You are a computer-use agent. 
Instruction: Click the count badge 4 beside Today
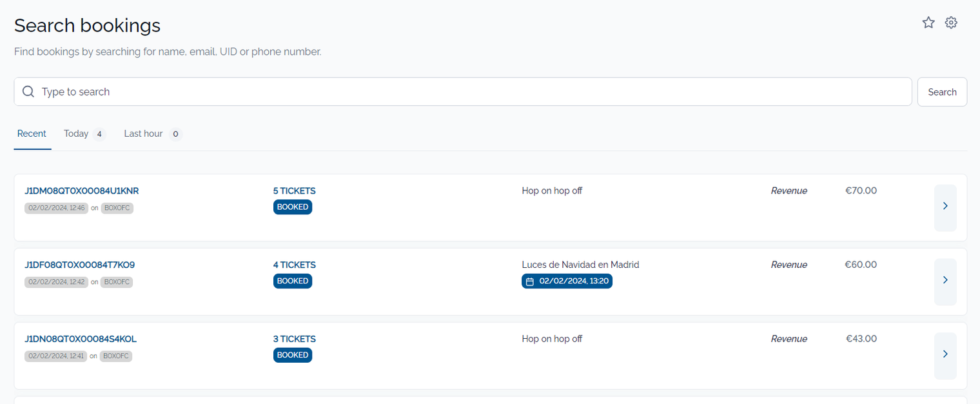(x=99, y=134)
